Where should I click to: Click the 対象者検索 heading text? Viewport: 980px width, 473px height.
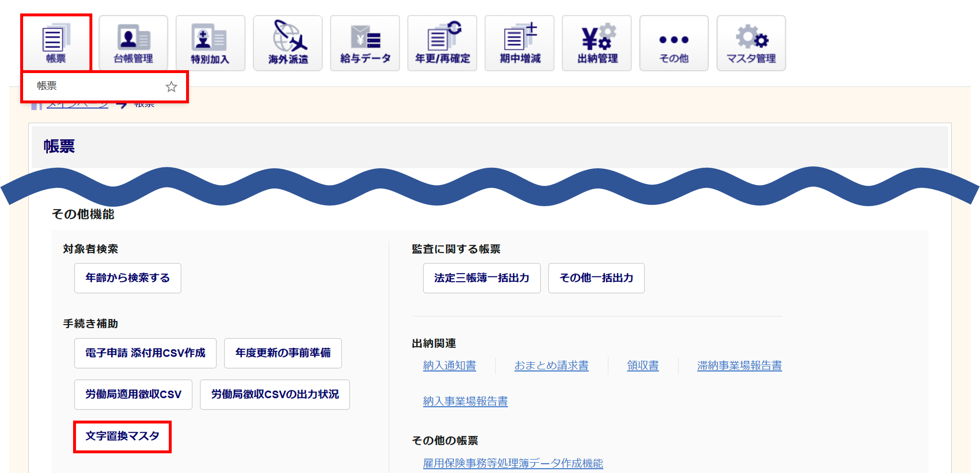pos(90,249)
